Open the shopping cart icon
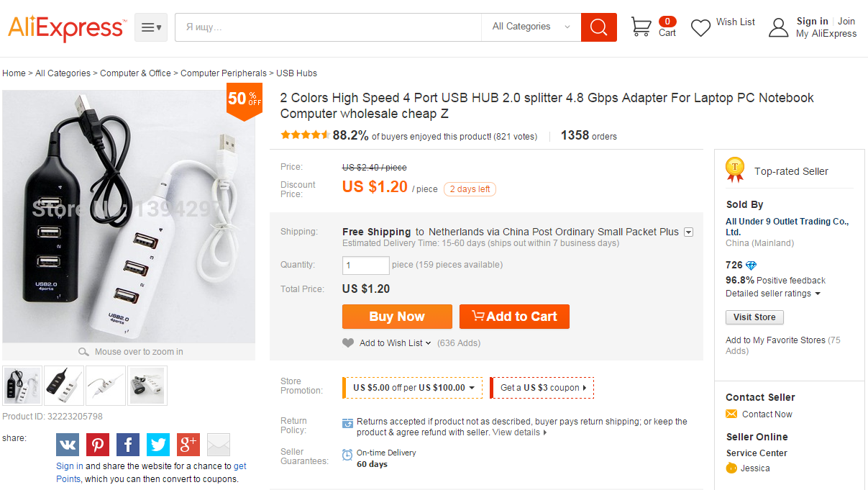 [641, 27]
